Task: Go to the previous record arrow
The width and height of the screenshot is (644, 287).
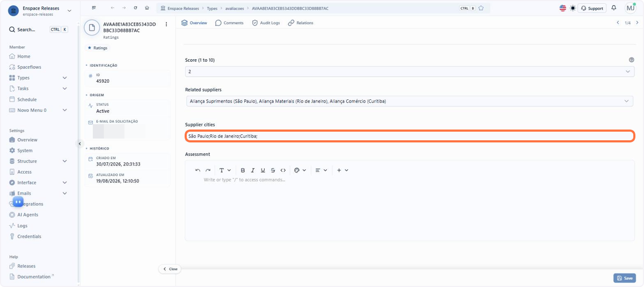Action: 618,23
